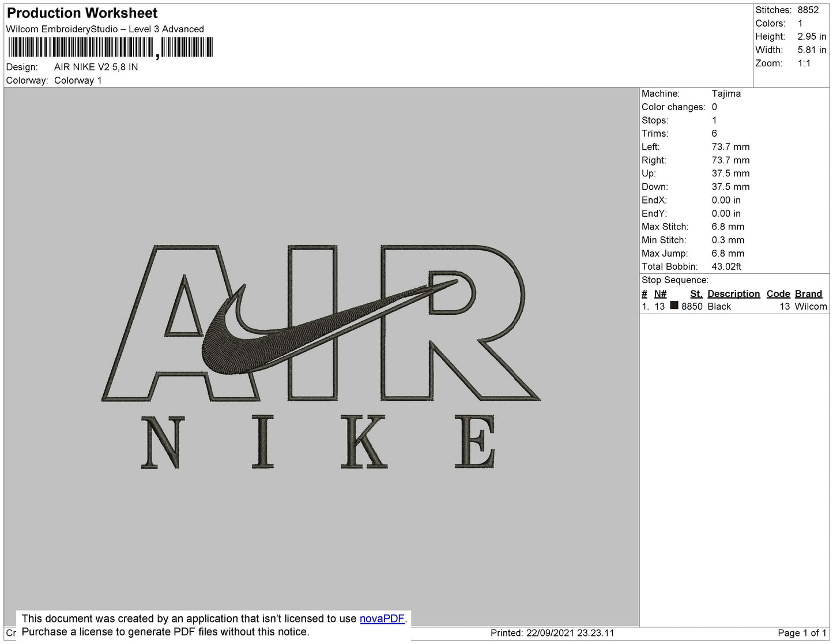This screenshot has height=644, width=833.
Task: Click the 'Colorway 1' value
Action: click(x=78, y=80)
